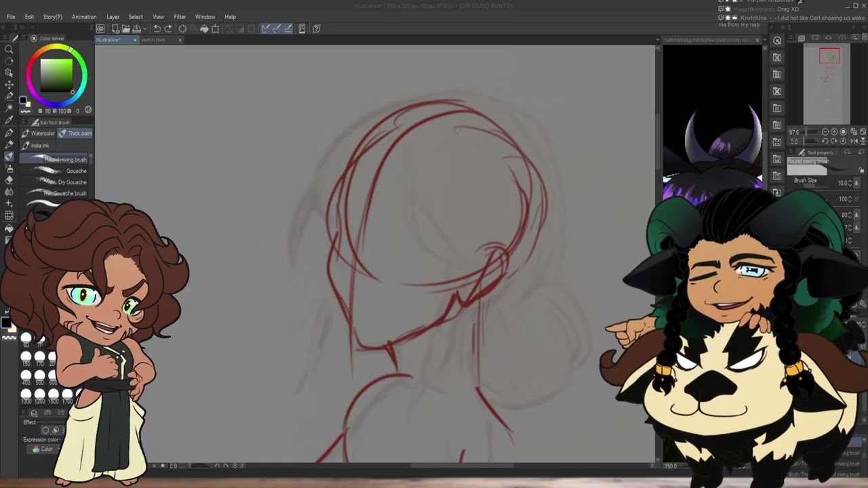Click the Open file toolbar icon
This screenshot has height=488, width=868.
point(126,28)
